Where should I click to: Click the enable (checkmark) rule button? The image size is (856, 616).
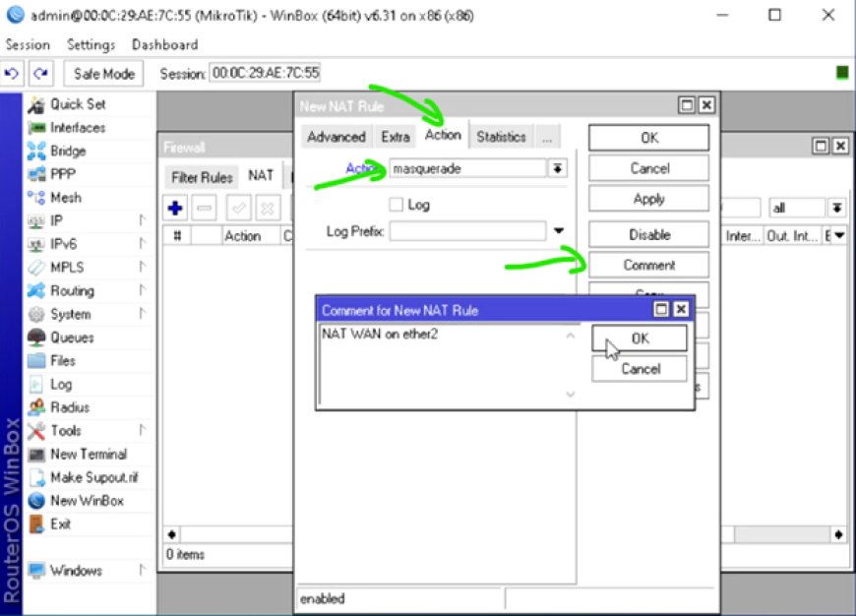coord(238,208)
